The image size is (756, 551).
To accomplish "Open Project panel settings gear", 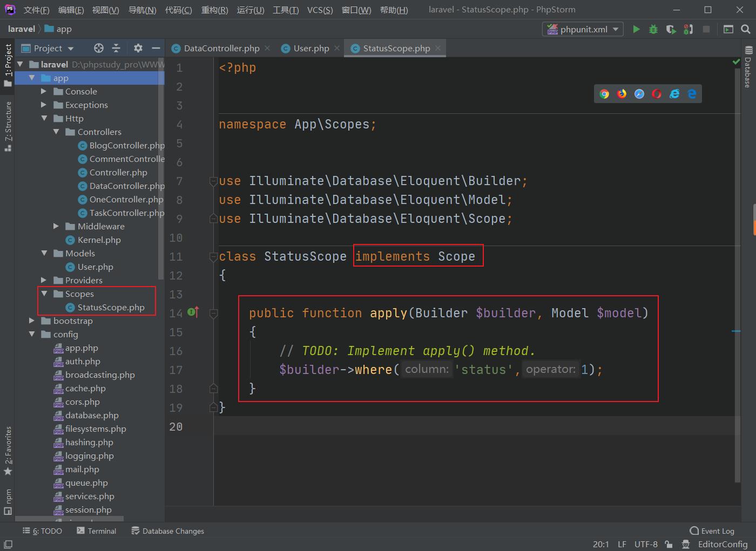I will click(x=138, y=48).
